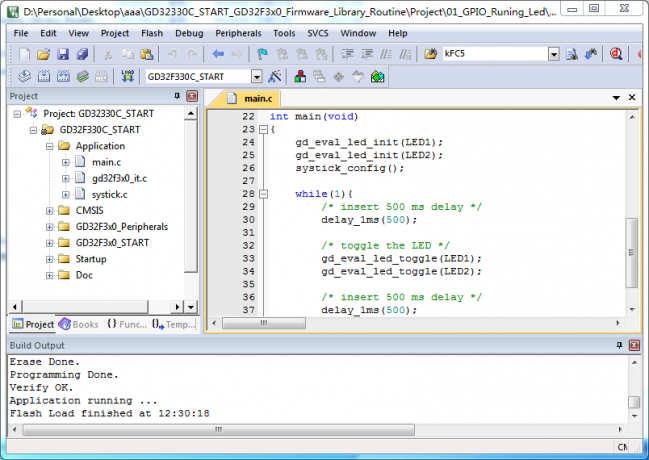
Task: Click the Pack Installer icon
Action: point(377,76)
